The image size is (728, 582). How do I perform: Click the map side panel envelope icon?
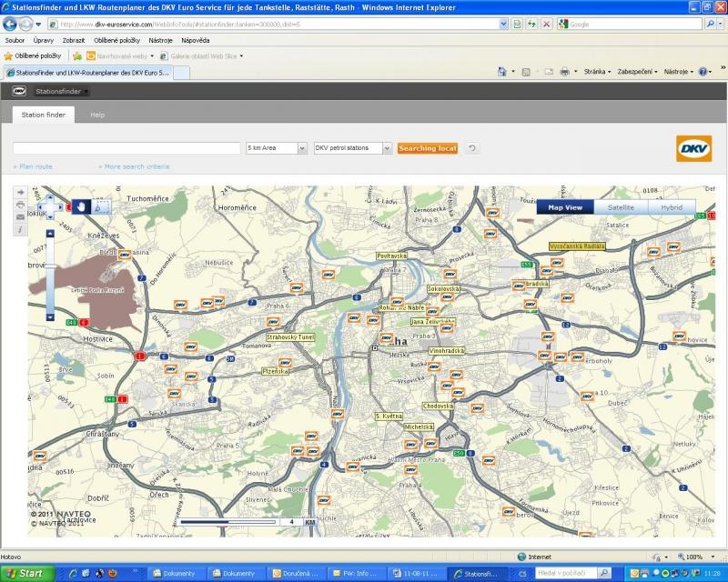click(20, 217)
